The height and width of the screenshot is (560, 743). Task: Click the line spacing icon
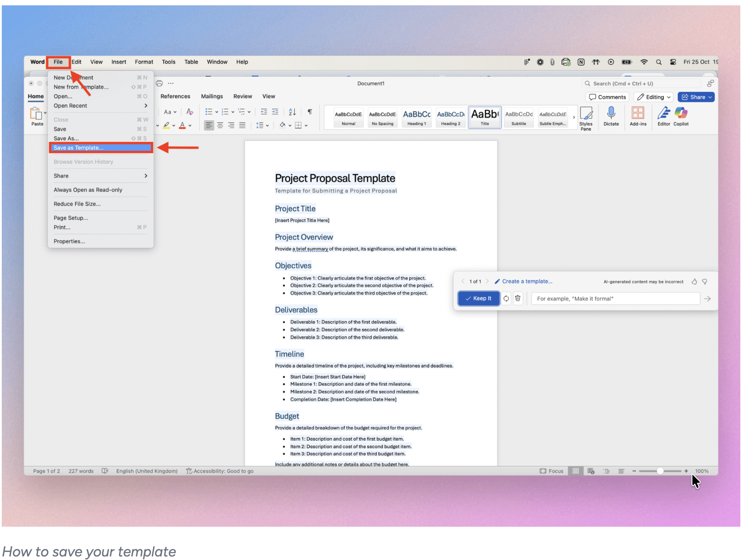(260, 126)
